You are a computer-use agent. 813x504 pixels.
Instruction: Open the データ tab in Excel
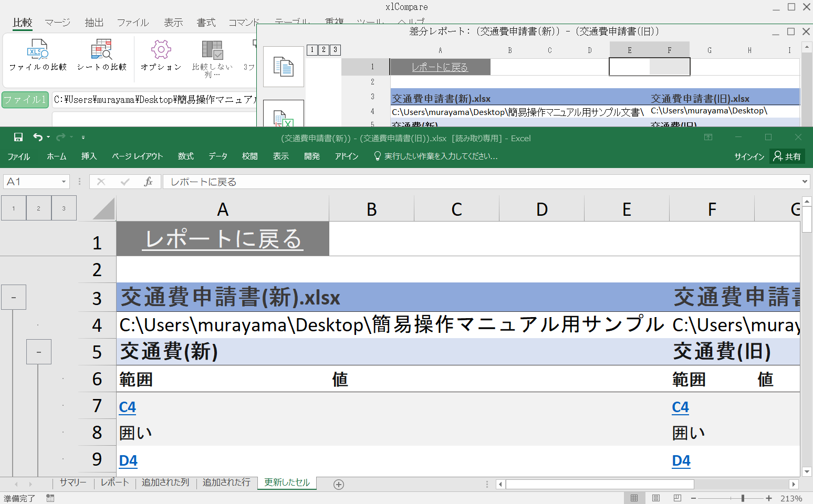218,156
